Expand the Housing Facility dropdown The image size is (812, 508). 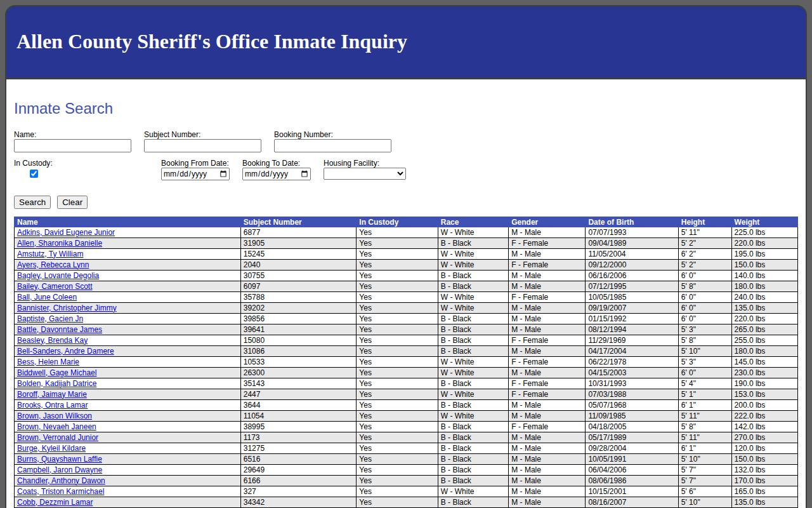click(365, 173)
